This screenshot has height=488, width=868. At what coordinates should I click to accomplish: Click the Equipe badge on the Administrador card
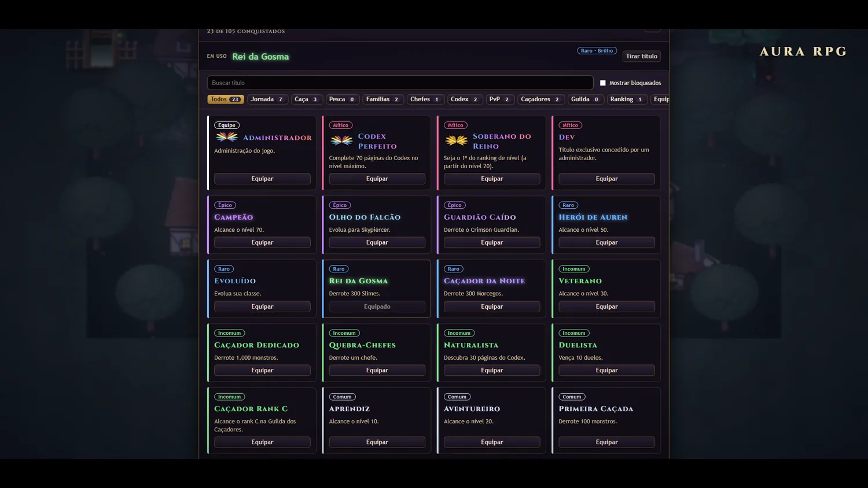(227, 125)
